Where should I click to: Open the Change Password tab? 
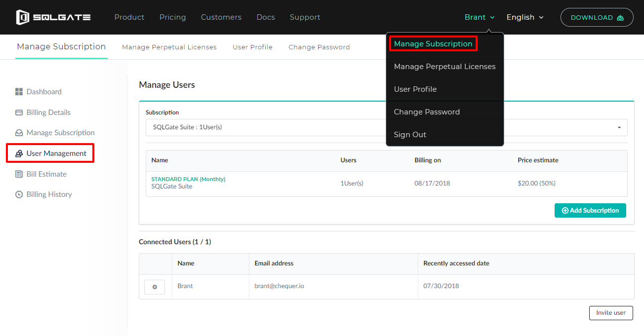pyautogui.click(x=319, y=47)
